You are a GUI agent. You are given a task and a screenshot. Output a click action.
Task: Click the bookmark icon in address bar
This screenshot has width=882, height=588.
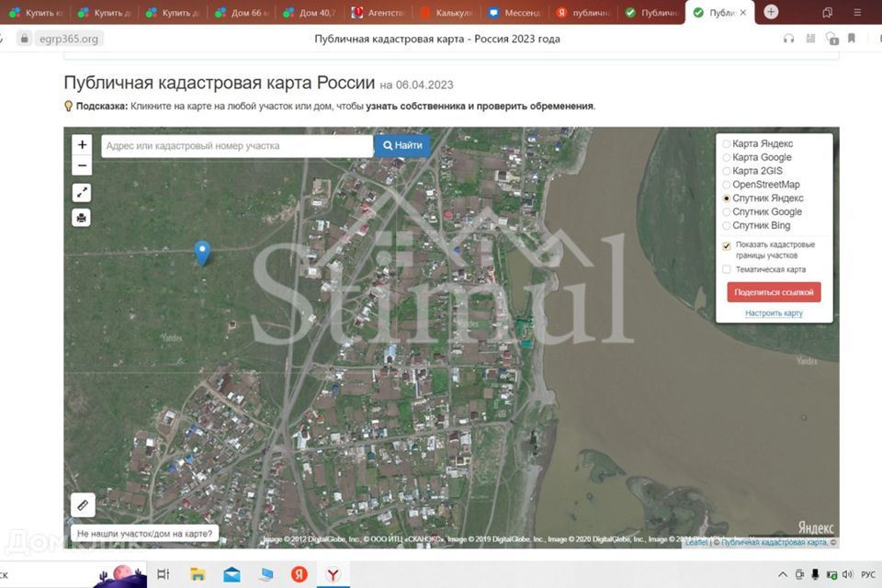pyautogui.click(x=852, y=39)
